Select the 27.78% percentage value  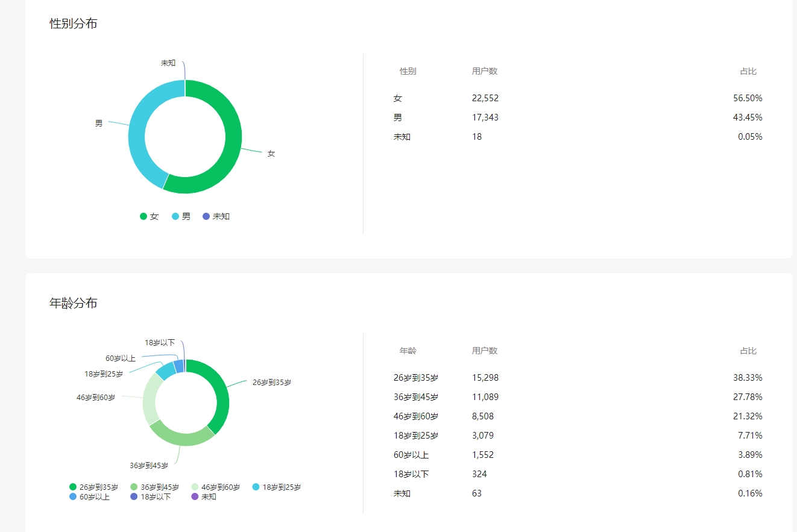[748, 397]
